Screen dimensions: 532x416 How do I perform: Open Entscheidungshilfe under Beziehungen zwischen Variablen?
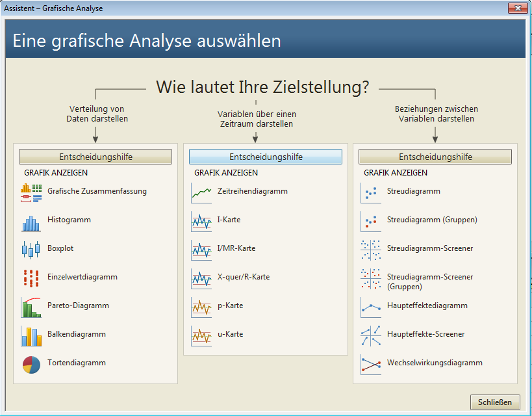pos(435,157)
